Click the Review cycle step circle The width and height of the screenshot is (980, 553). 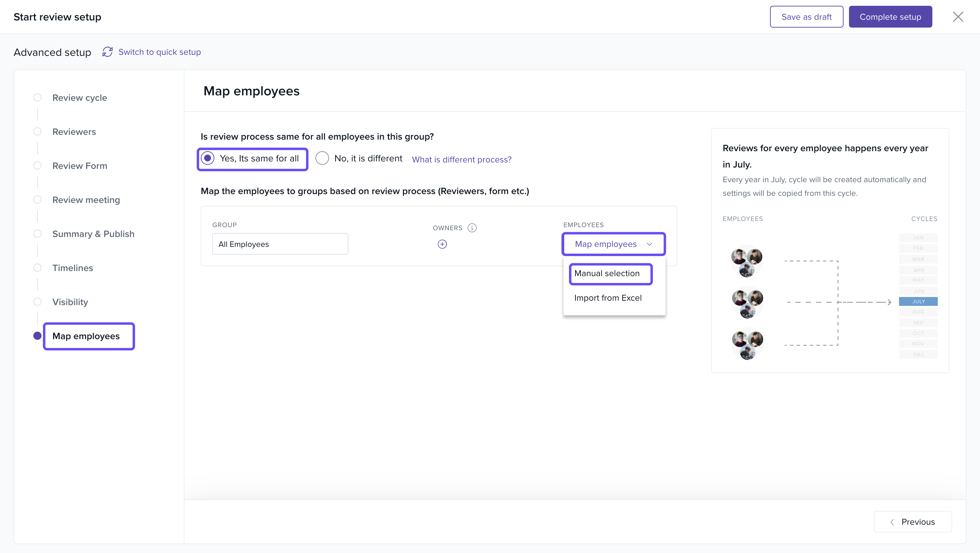[x=37, y=97]
